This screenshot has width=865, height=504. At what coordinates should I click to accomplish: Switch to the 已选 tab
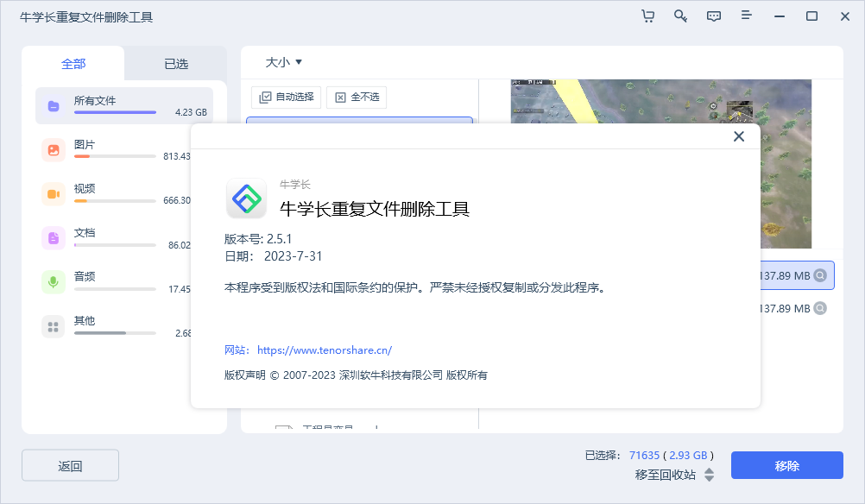tap(175, 62)
